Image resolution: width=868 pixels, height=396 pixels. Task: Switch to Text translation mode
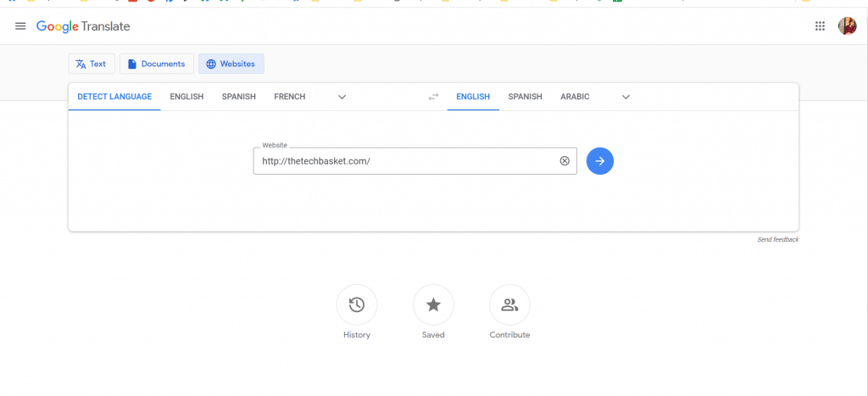click(x=92, y=64)
